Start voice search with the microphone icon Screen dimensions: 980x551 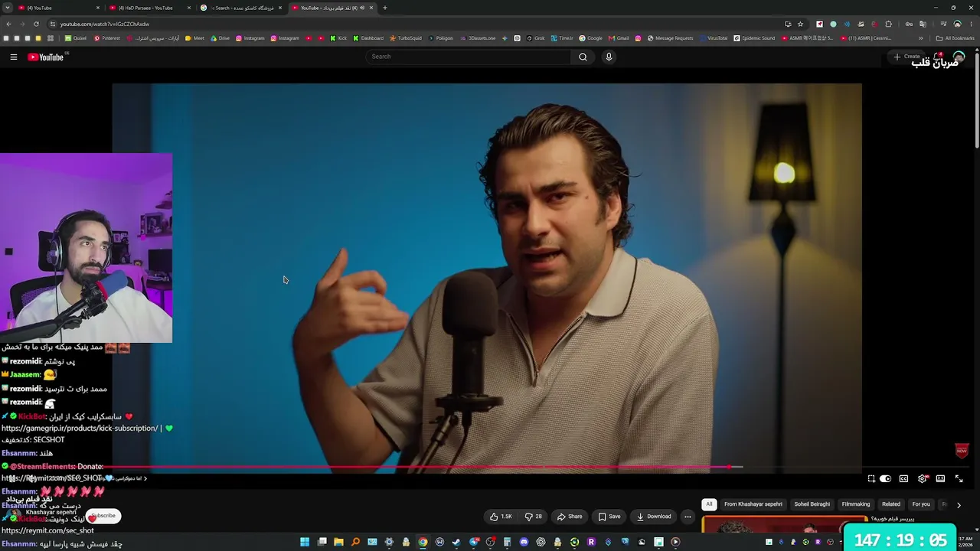[x=609, y=57]
